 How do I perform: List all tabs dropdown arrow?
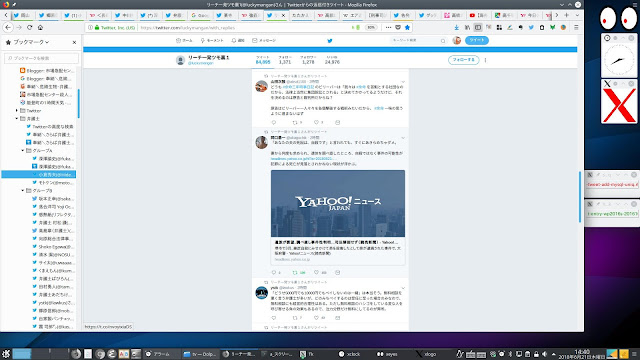[577, 15]
